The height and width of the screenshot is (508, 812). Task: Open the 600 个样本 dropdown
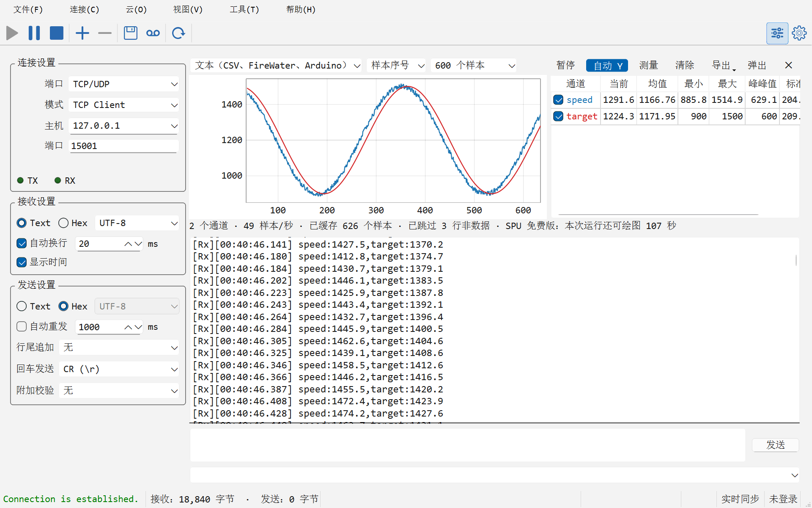(x=474, y=66)
